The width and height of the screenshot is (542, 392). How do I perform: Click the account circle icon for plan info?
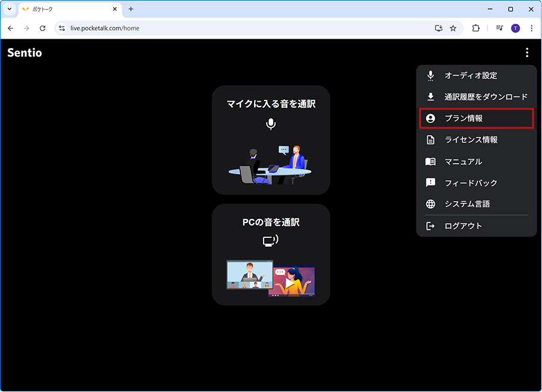430,118
